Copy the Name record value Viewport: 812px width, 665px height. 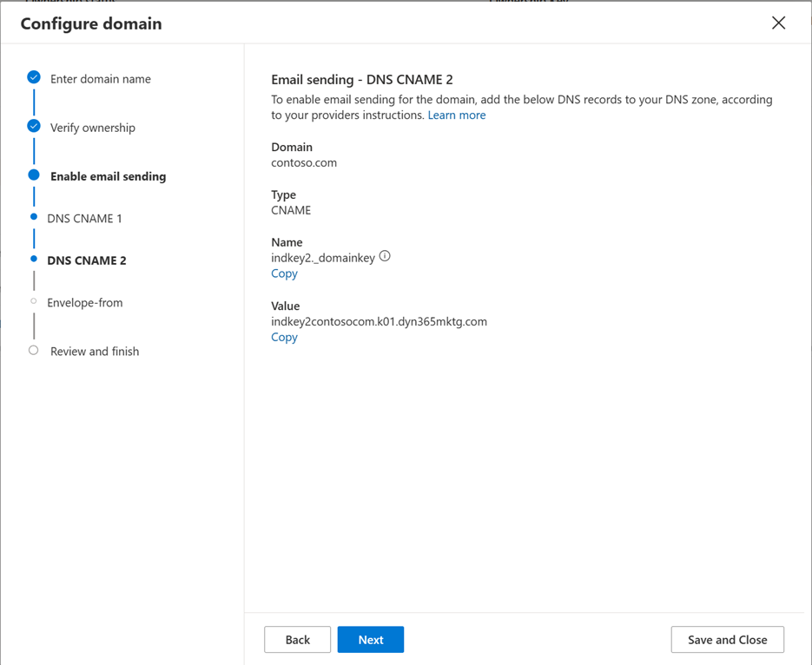click(284, 273)
